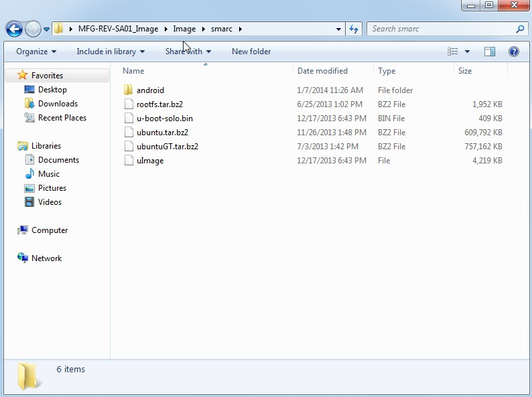This screenshot has width=532, height=397.
Task: Click the Libraries icon
Action: [23, 146]
